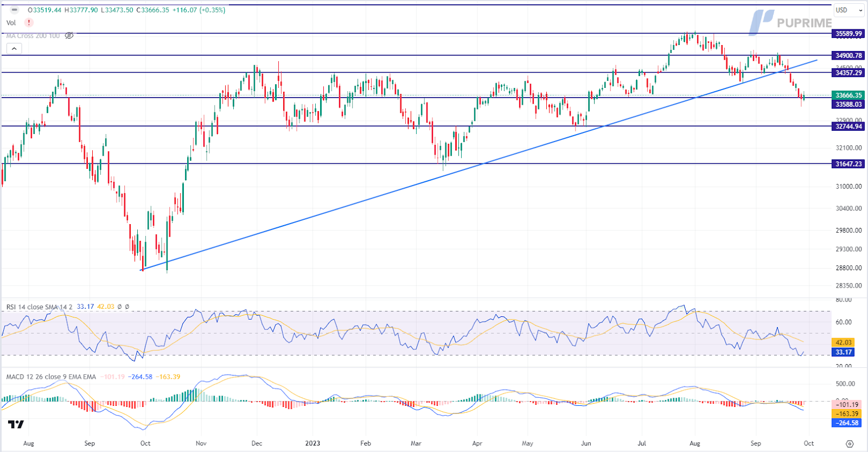Select the RSI 14 close SMA legend title
This screenshot has width=868, height=452.
(39, 307)
